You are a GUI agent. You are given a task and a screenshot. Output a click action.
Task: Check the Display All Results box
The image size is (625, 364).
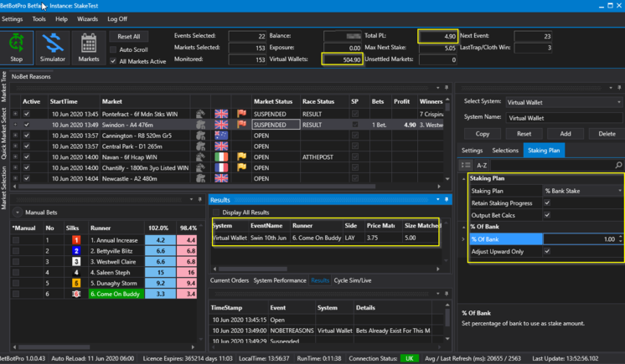(x=216, y=213)
